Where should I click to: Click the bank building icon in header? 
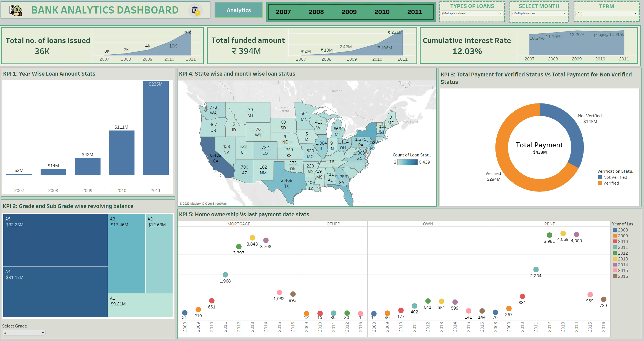coord(195,10)
